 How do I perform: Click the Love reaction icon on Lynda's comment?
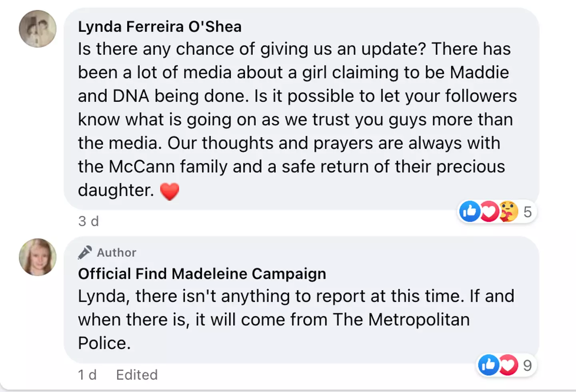[x=489, y=211]
